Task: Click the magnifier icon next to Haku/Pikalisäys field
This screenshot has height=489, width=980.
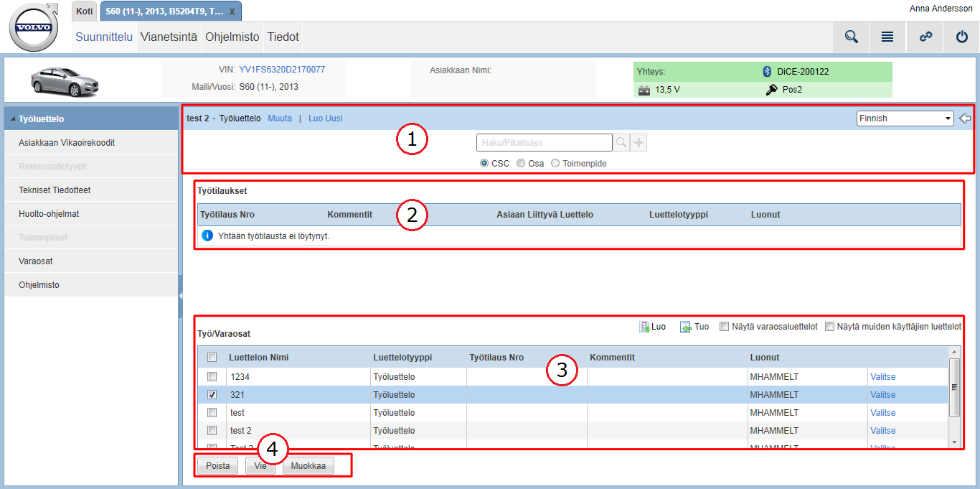Action: (x=621, y=143)
